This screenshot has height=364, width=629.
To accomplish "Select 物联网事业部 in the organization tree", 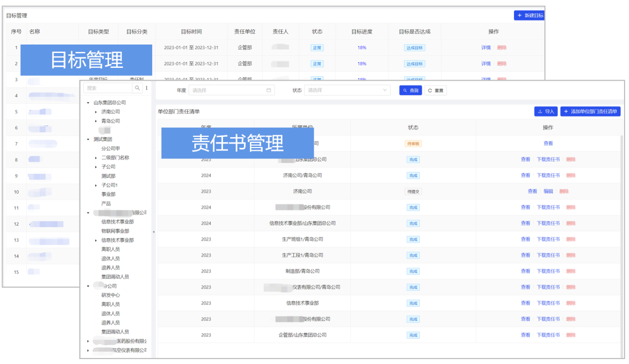I will [x=115, y=231].
